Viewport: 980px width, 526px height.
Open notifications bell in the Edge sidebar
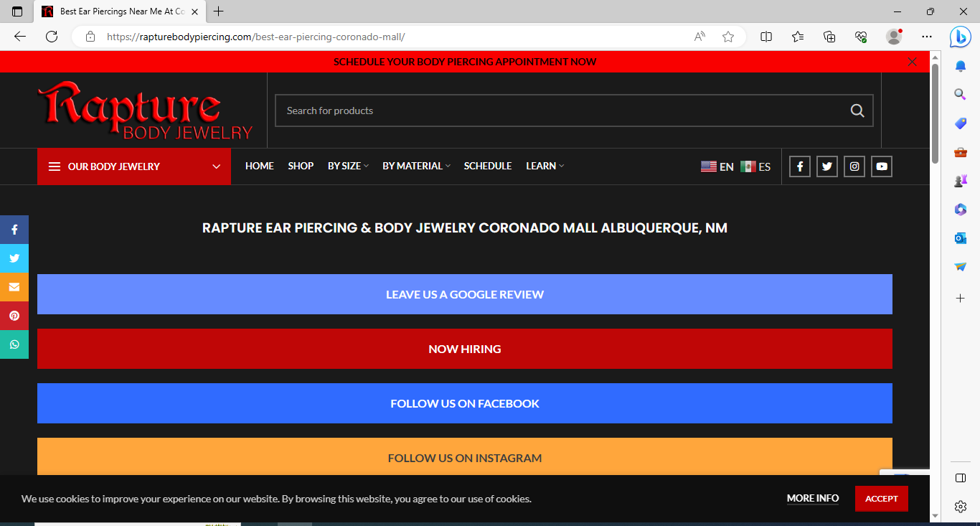[961, 66]
